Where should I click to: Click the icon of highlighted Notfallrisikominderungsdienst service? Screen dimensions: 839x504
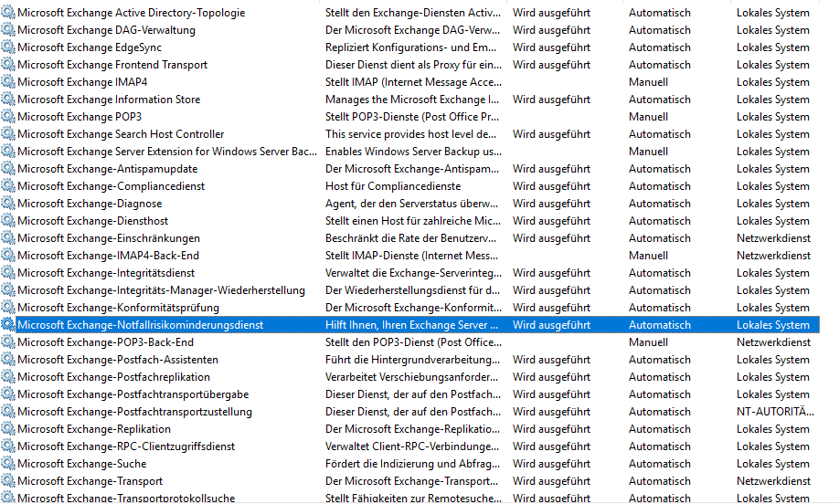8,325
